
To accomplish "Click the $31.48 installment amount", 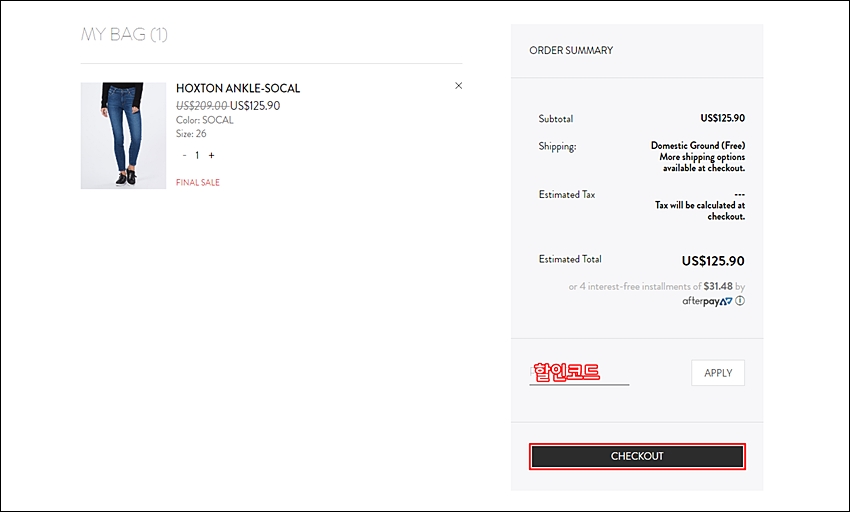I will (718, 286).
